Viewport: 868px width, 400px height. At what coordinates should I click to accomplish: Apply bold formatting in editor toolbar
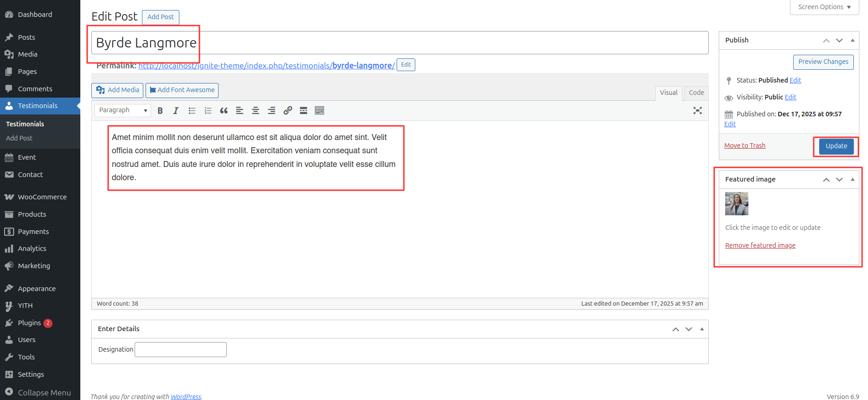160,110
